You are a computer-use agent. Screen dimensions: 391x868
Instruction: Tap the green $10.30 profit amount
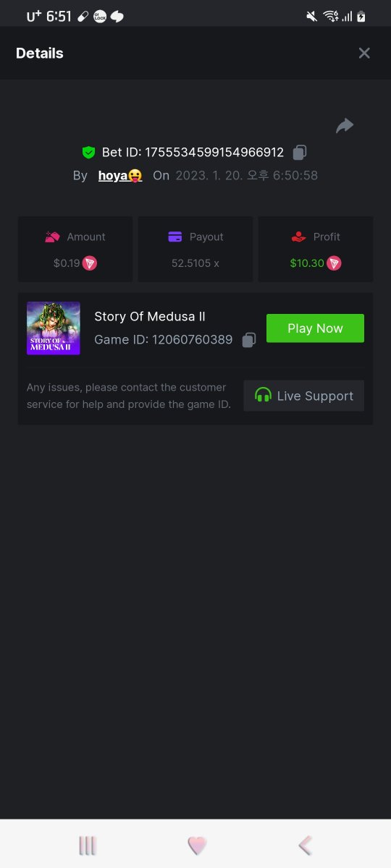click(307, 263)
